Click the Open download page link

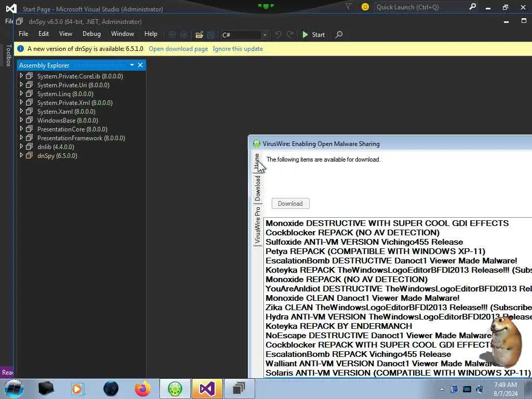(178, 49)
